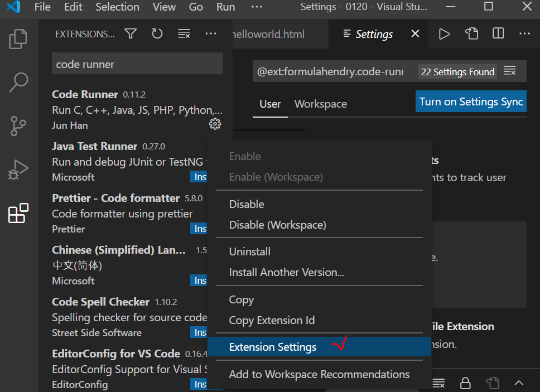Clear settings search input icon
Viewport: 540px width, 392px height.
click(509, 71)
